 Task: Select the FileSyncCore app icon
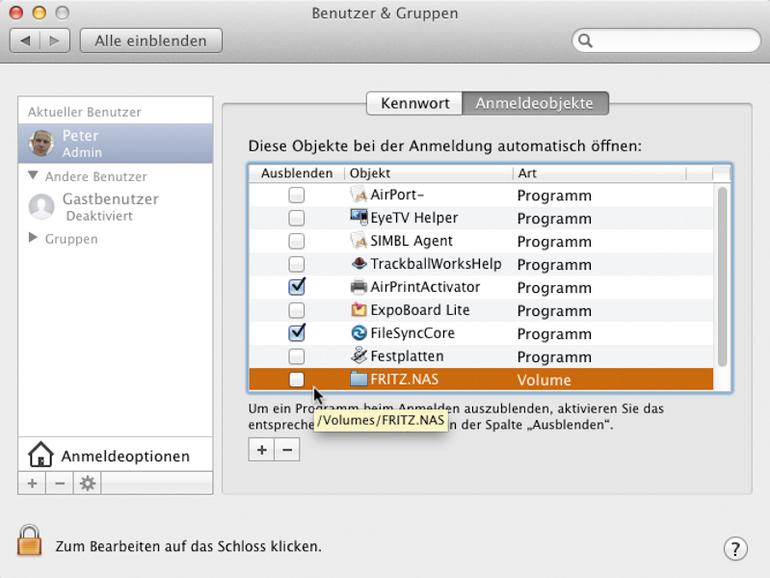(x=359, y=333)
